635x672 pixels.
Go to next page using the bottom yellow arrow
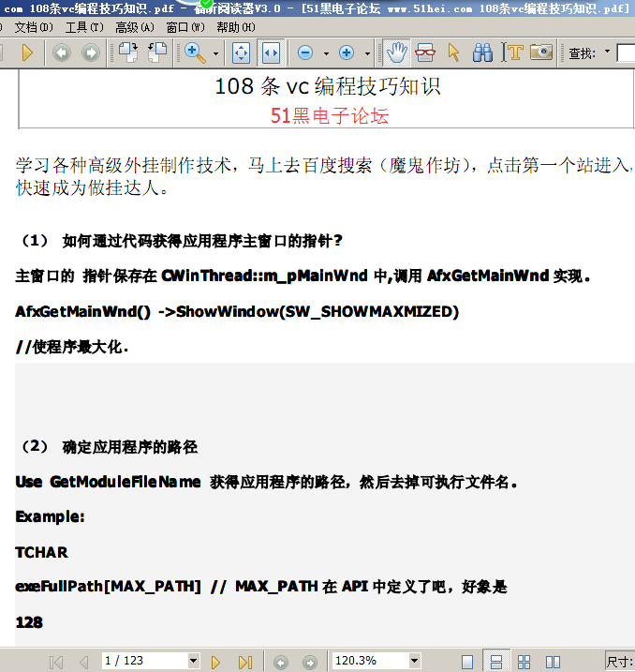pos(215,662)
